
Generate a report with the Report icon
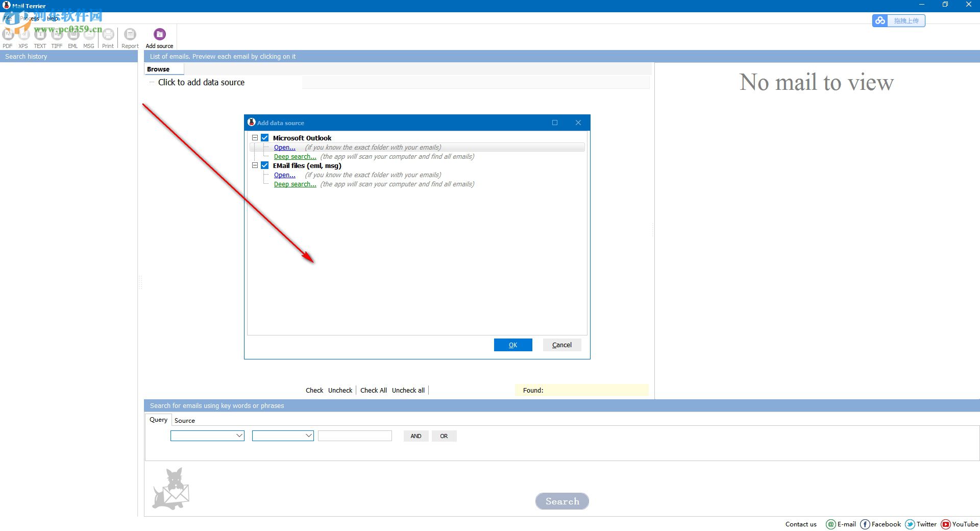coord(130,35)
